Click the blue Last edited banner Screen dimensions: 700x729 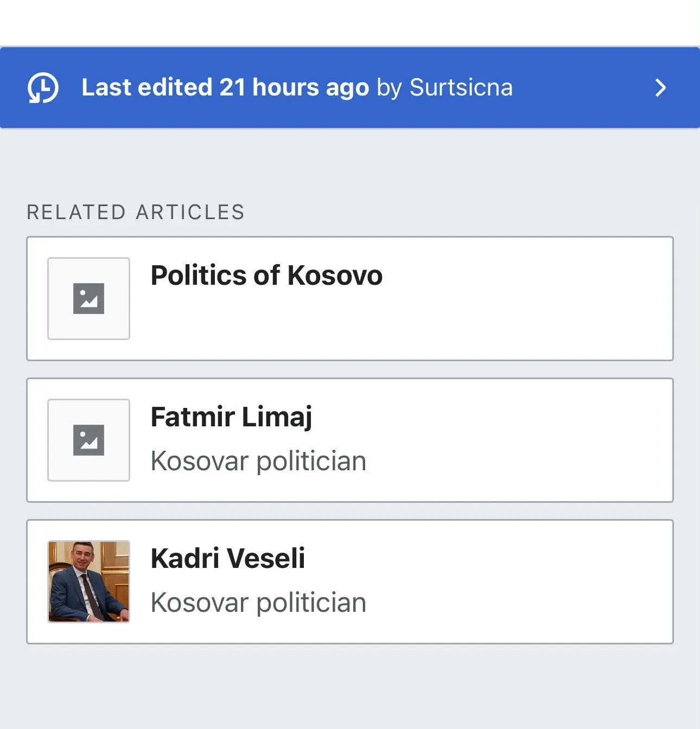[x=350, y=87]
